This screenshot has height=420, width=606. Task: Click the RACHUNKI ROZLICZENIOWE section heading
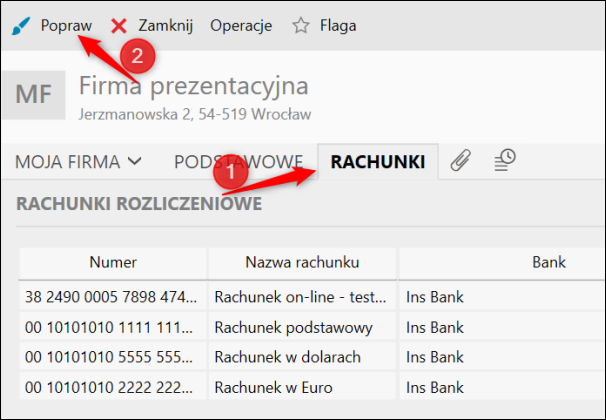point(139,204)
